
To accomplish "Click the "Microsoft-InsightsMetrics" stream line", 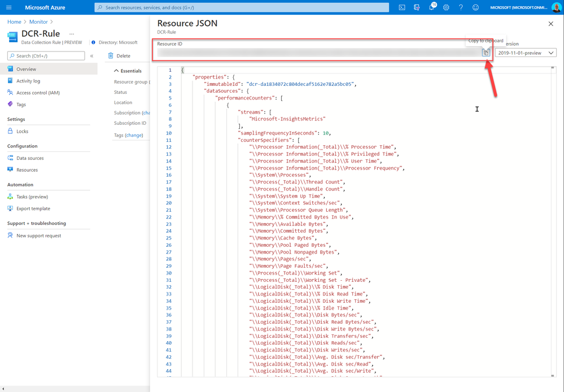I will (x=287, y=119).
